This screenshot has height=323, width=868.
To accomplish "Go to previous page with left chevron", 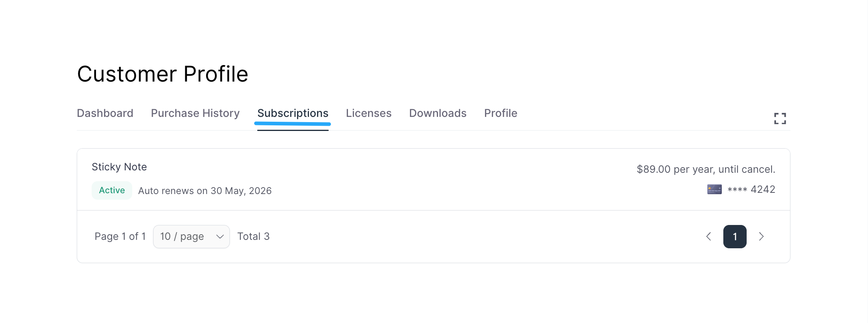I will coord(708,237).
